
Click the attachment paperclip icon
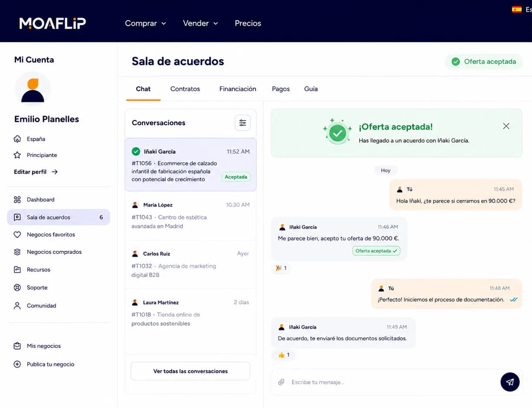click(x=281, y=382)
